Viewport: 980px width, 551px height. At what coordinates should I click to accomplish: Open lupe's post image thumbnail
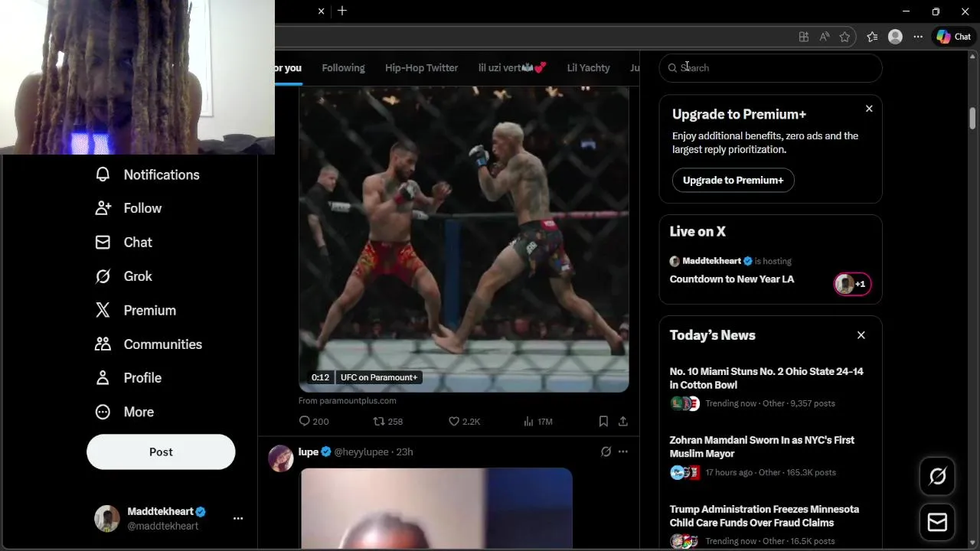[436, 508]
